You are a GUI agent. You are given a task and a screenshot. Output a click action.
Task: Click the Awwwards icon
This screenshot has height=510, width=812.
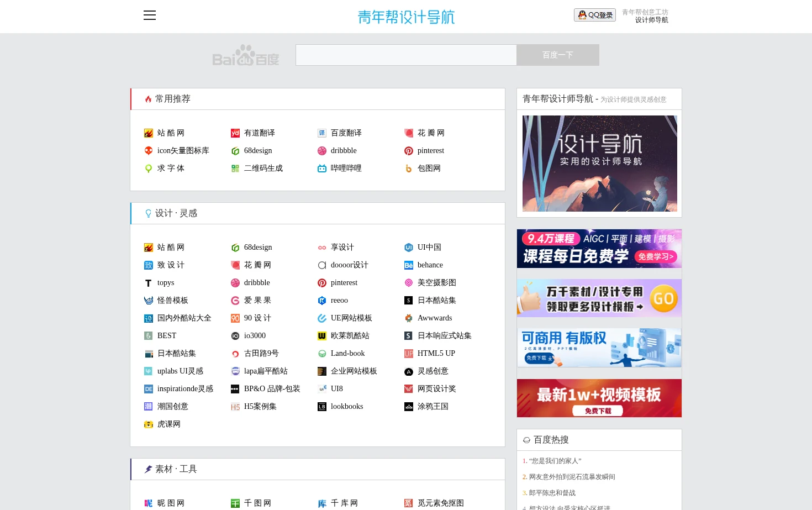coord(409,318)
